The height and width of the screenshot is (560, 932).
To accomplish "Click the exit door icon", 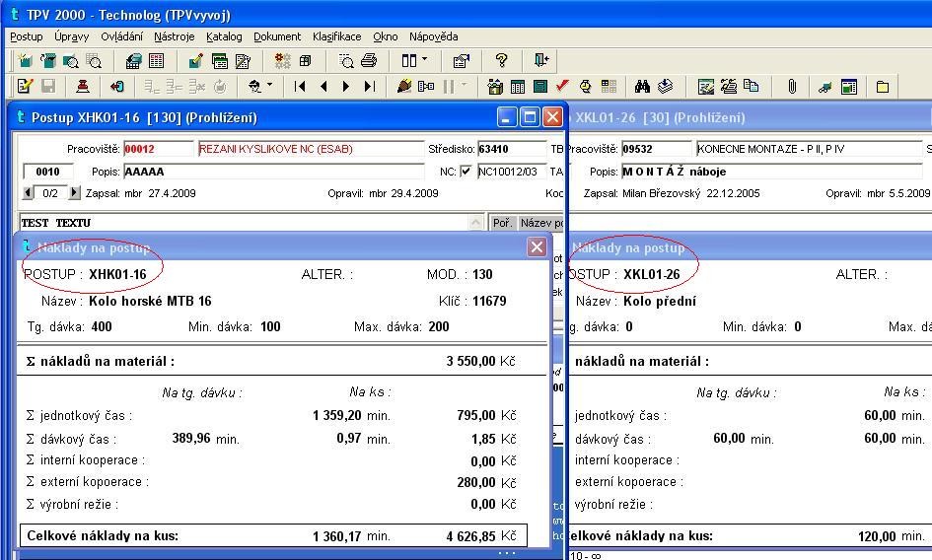I will click(540, 61).
